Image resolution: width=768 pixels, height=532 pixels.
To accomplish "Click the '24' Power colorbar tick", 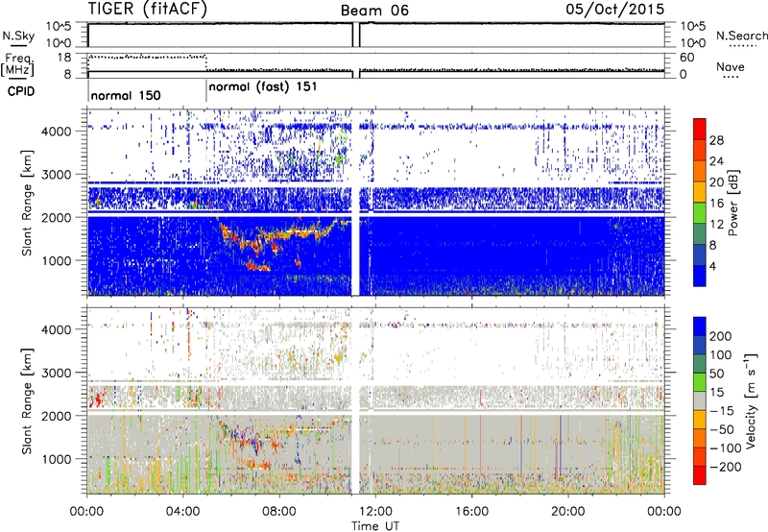I will 716,161.
